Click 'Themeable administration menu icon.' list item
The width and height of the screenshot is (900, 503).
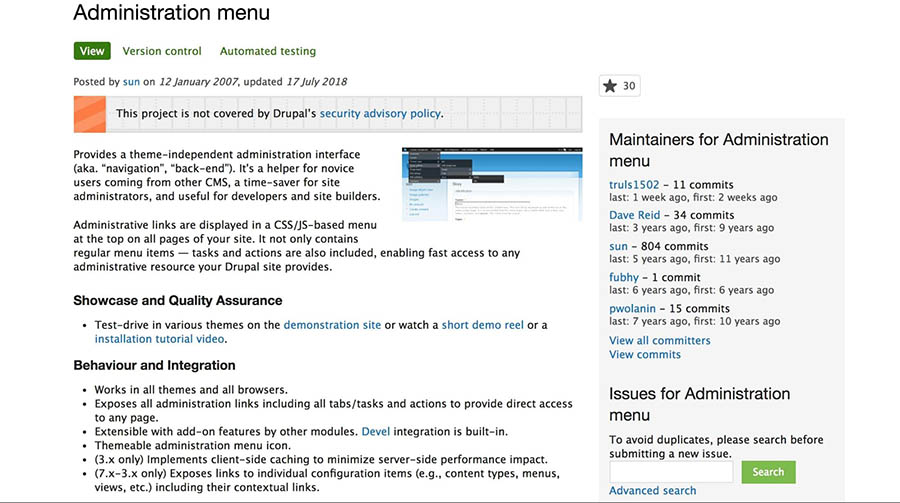pyautogui.click(x=193, y=446)
